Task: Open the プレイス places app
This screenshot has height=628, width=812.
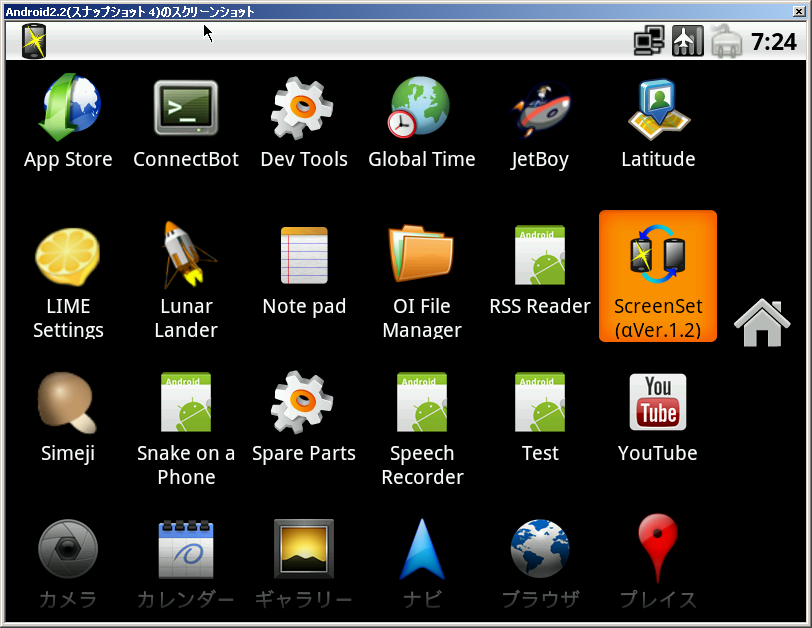Action: 658,562
